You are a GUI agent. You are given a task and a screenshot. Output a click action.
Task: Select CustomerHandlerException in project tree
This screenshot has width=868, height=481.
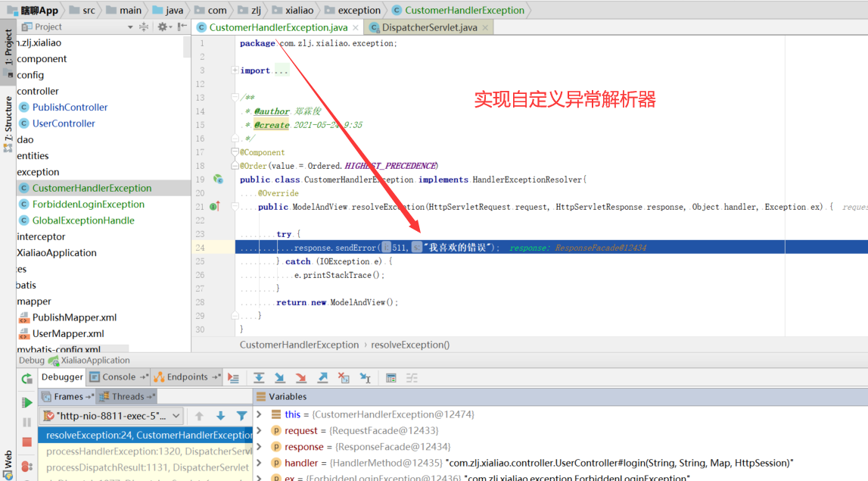[x=92, y=188]
